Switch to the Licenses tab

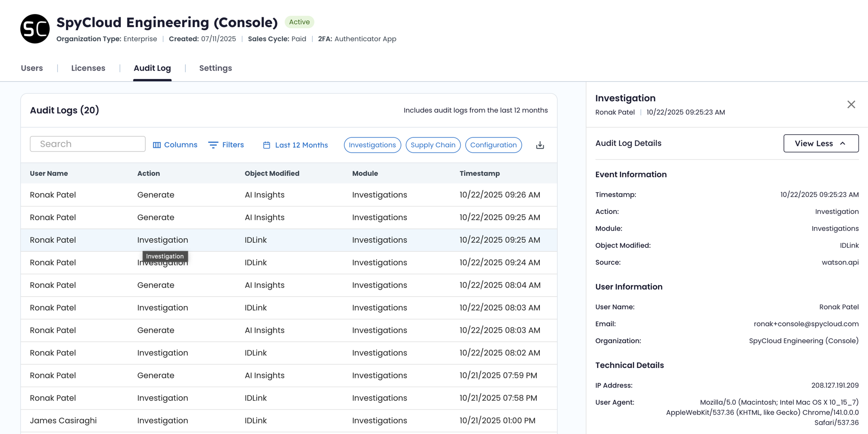click(x=88, y=68)
